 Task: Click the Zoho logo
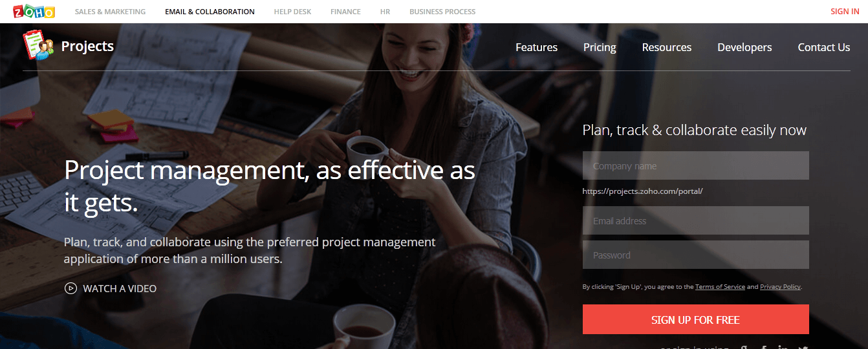click(34, 11)
